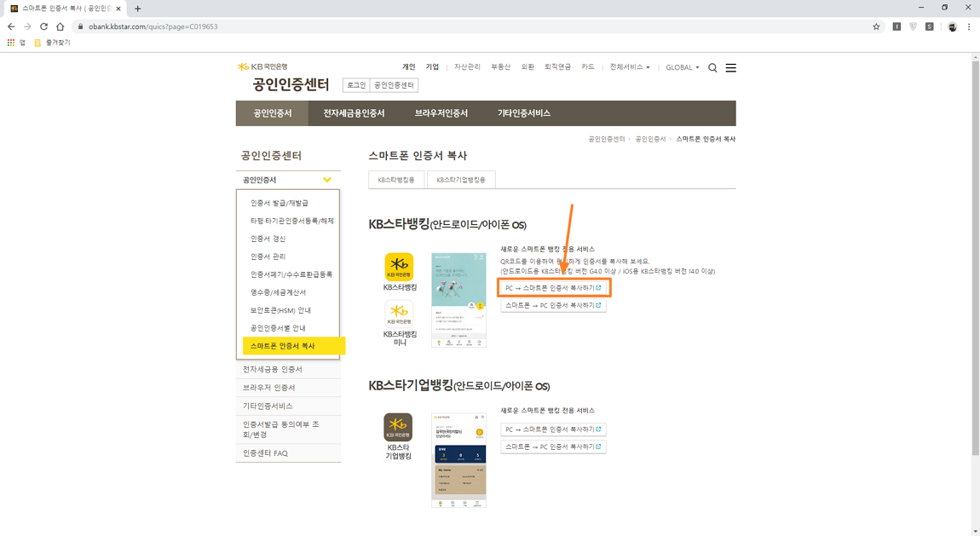Click 부동산 in top navigation

coord(500,66)
